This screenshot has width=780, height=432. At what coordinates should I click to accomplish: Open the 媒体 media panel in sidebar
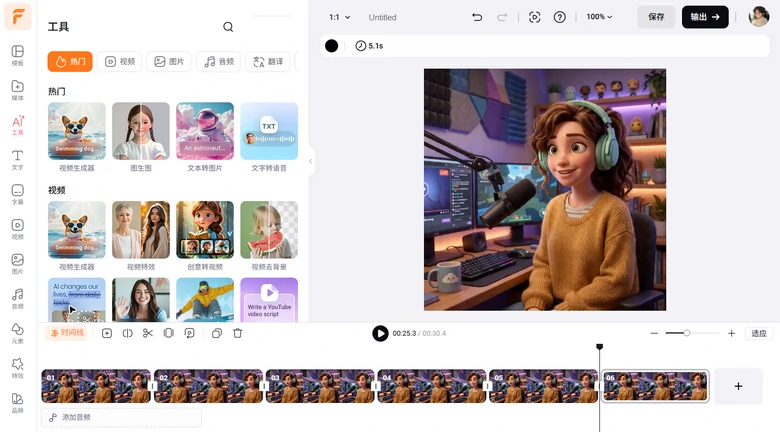coord(17,90)
